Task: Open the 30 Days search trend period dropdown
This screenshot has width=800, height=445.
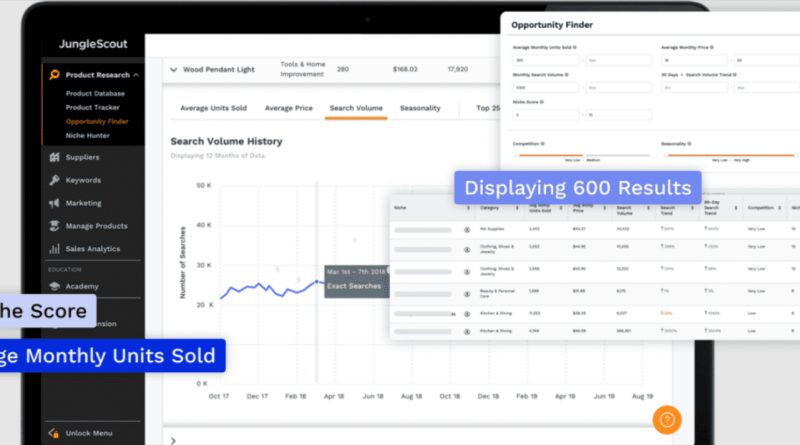Action: [x=671, y=75]
